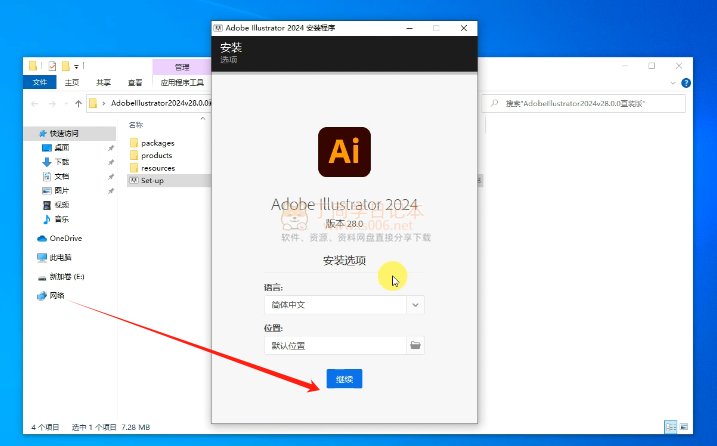
Task: Click the download arrow icon beside 下载
Action: tap(47, 162)
